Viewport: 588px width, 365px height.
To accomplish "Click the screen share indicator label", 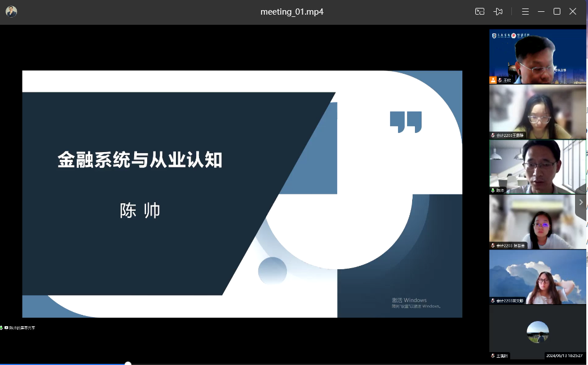I will click(20, 327).
